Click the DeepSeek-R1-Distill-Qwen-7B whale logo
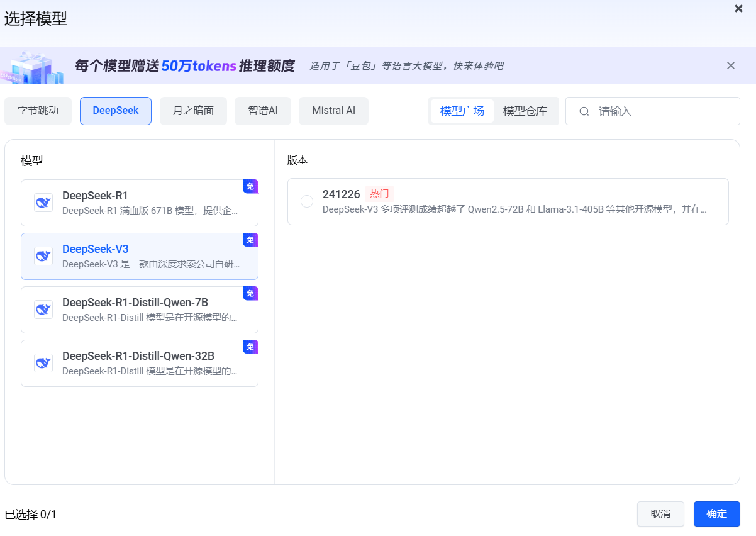 click(x=43, y=310)
